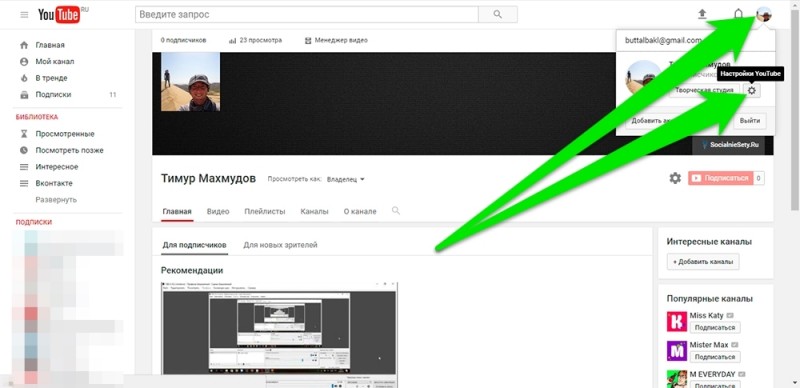Open the notifications bell icon
The image size is (800, 388).
(738, 14)
